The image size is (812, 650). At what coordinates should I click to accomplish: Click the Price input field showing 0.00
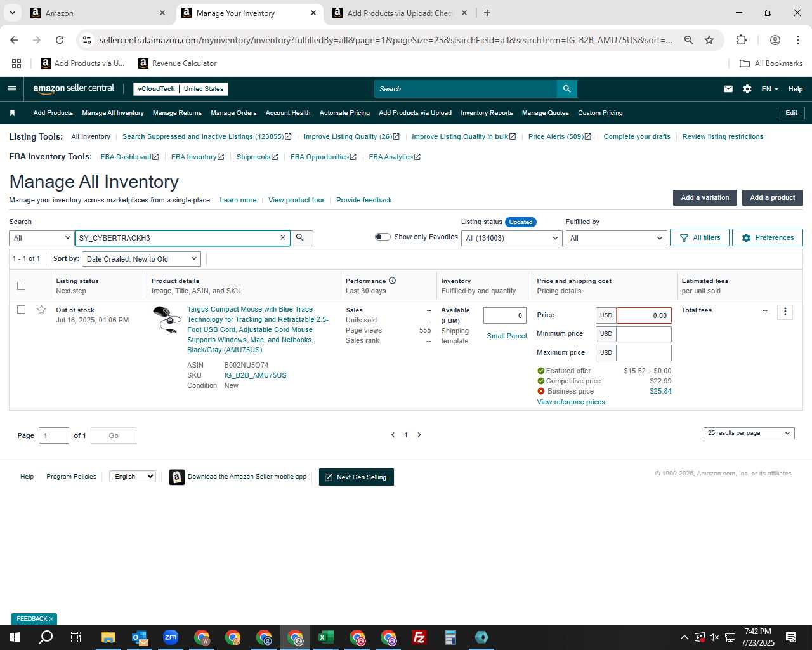point(644,315)
